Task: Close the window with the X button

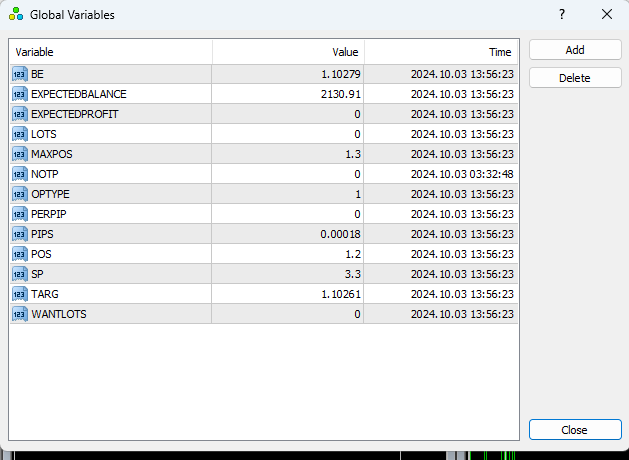Action: pos(607,14)
